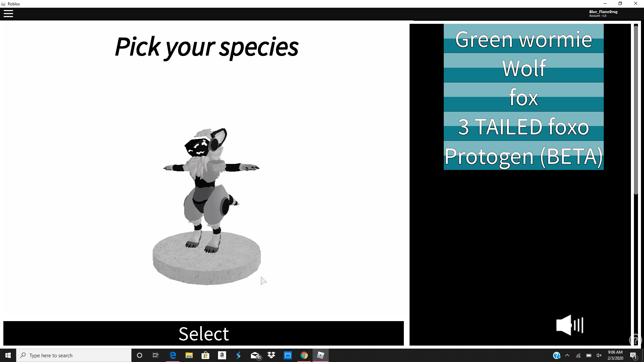The height and width of the screenshot is (362, 644).
Task: Click the date/time display area
Action: (x=615, y=355)
